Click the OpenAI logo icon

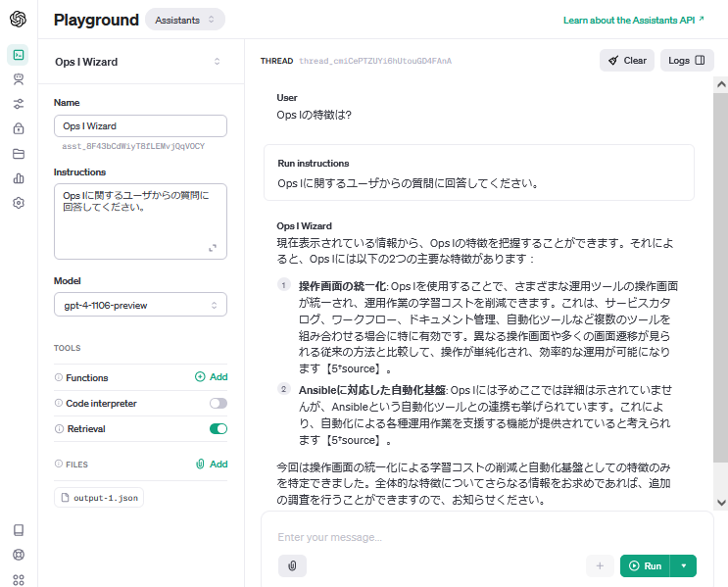coord(18,20)
